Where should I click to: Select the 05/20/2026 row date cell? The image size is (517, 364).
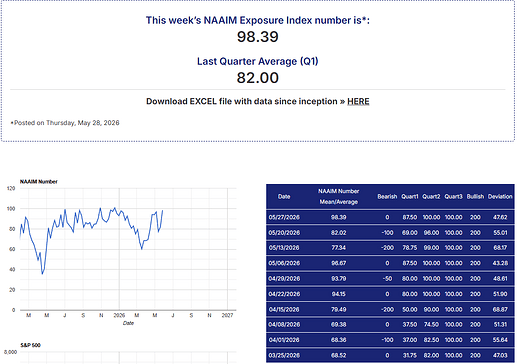(x=284, y=233)
